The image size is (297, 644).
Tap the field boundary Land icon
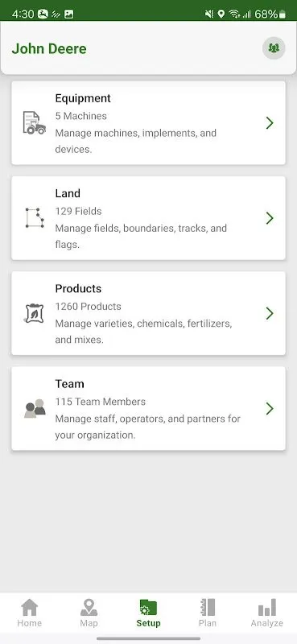click(35, 217)
